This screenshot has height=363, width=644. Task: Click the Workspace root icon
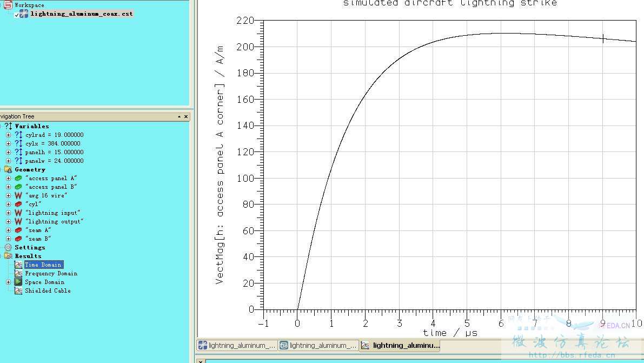[x=8, y=5]
